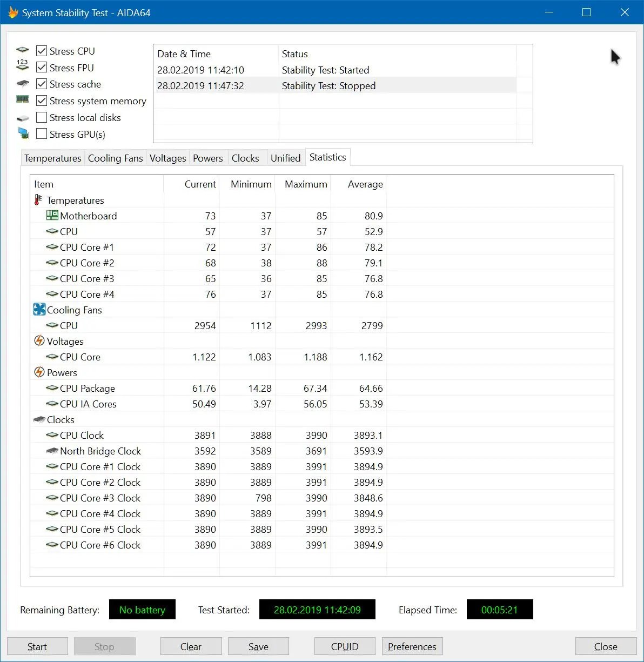Click the AIDA64 flame icon in title bar

point(12,12)
